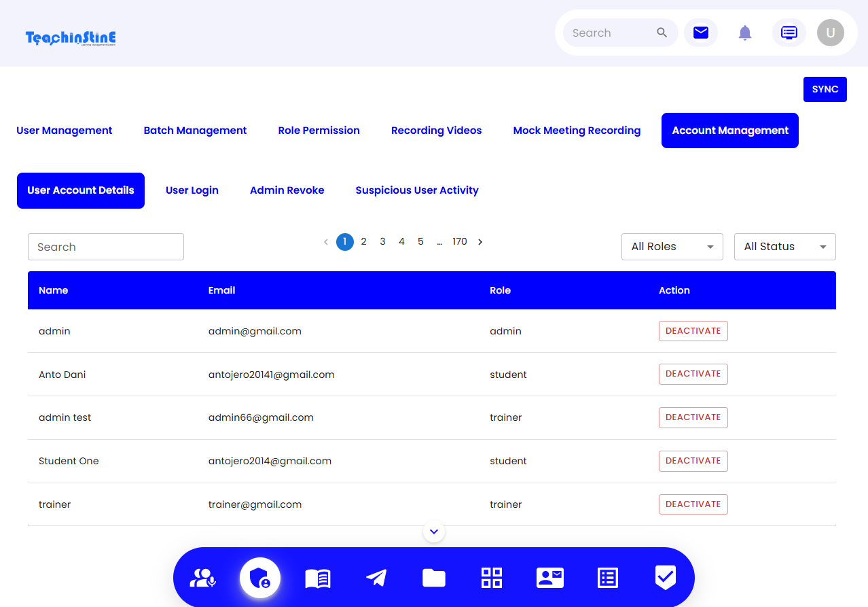The image size is (868, 607).
Task: Open the users with microphone dock icon
Action: pos(202,578)
